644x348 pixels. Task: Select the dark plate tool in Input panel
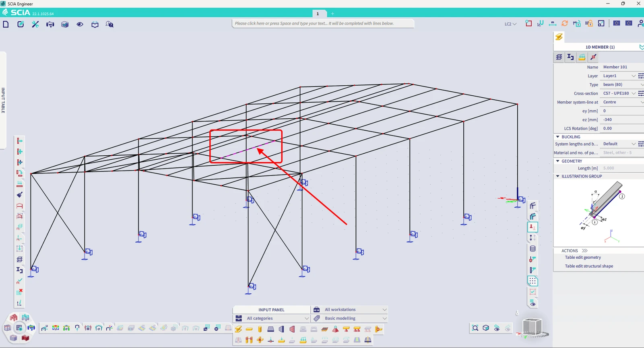click(x=271, y=329)
